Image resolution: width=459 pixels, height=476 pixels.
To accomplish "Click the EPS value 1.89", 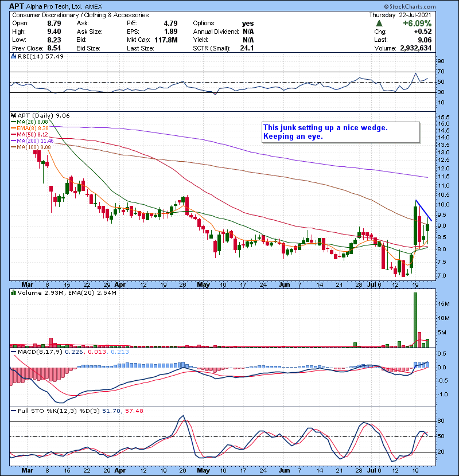I will (x=170, y=32).
